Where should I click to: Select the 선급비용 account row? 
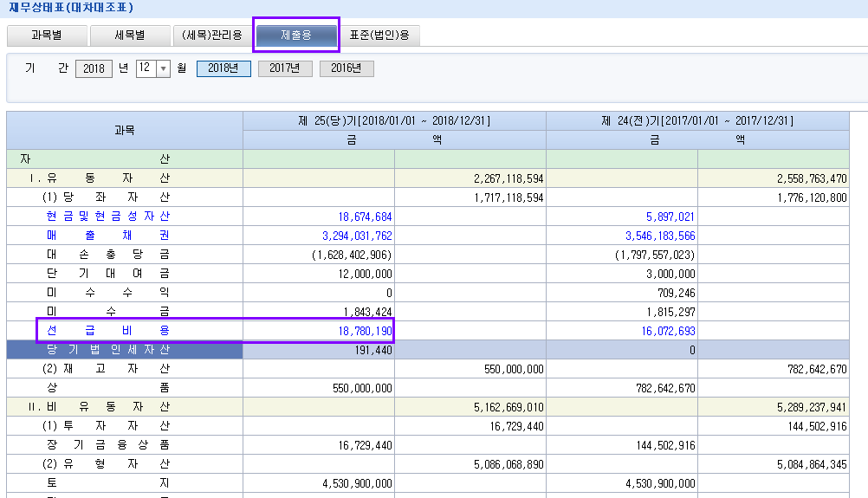point(108,331)
